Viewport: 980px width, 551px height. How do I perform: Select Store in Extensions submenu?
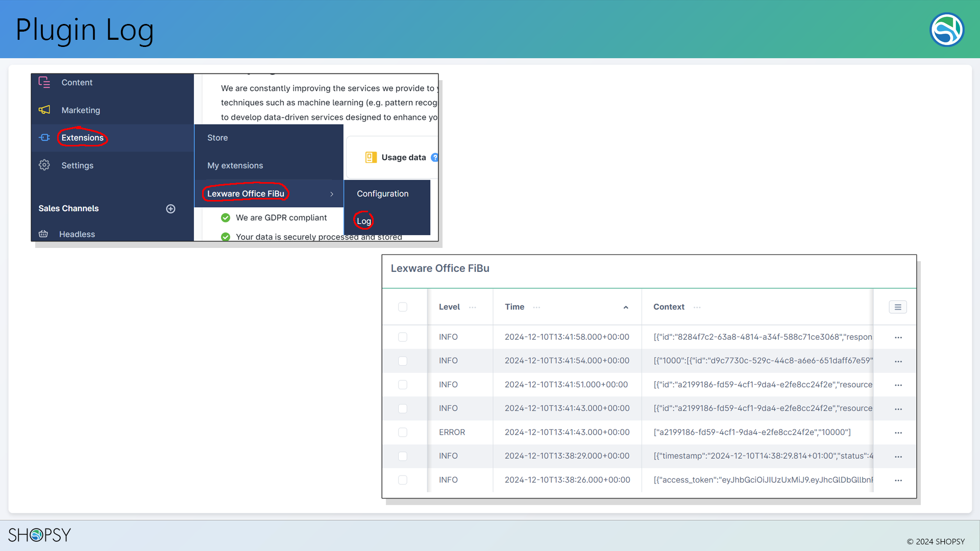(x=217, y=138)
